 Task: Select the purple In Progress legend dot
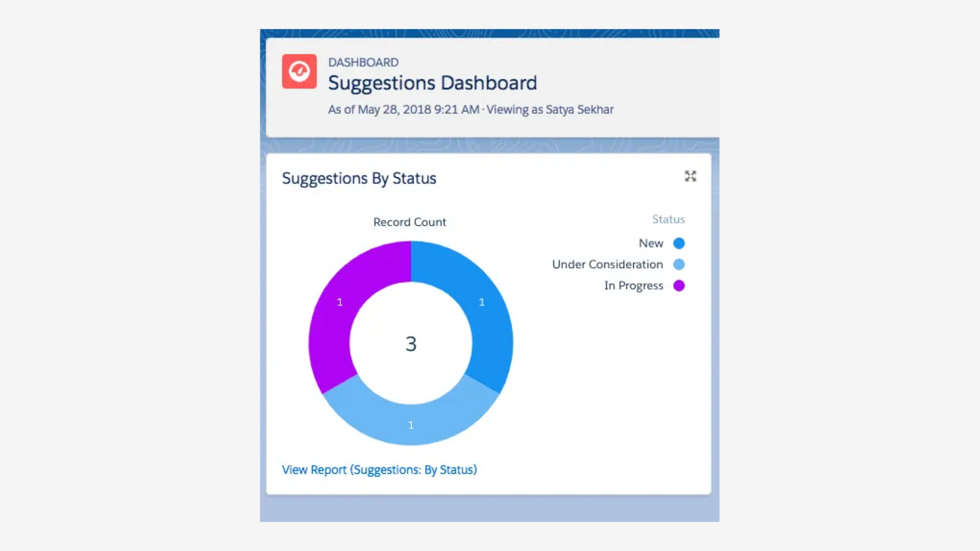pyautogui.click(x=679, y=286)
